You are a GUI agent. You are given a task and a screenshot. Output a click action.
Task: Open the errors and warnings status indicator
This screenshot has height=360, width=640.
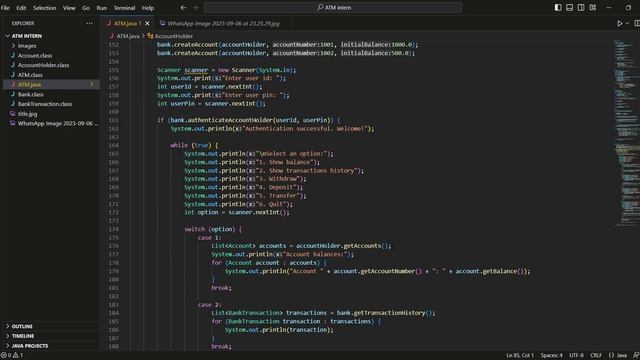pyautogui.click(x=12, y=355)
